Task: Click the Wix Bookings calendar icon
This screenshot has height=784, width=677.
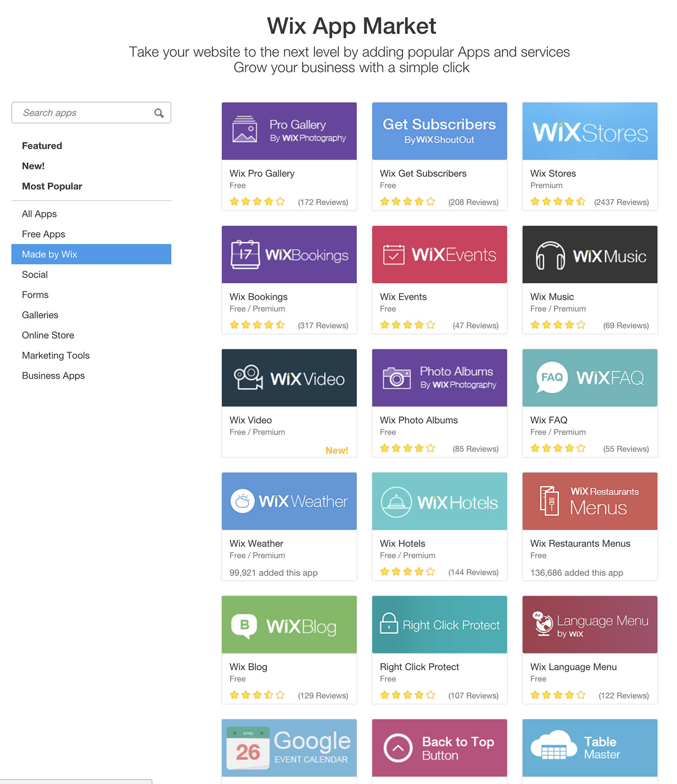Action: point(245,254)
